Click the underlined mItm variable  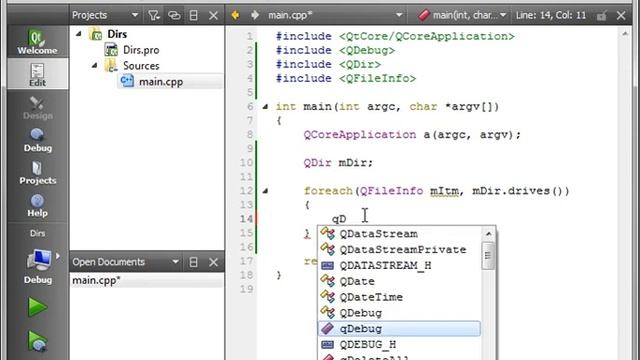444,191
